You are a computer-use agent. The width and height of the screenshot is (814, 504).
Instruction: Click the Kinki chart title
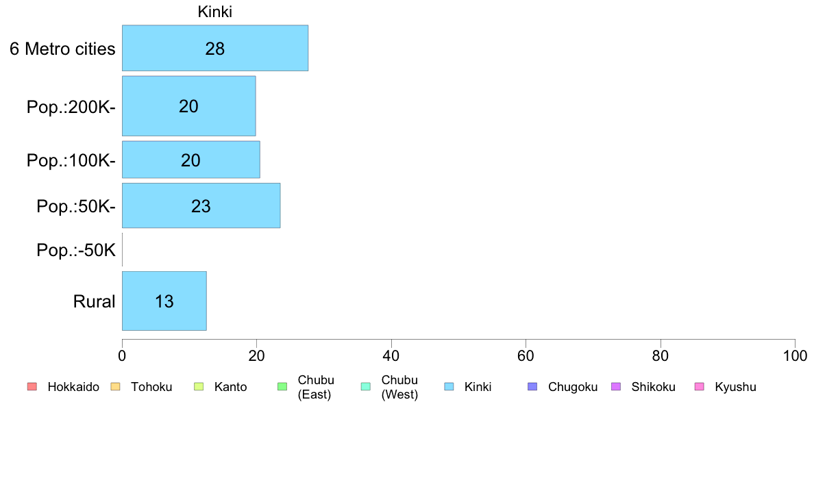(x=215, y=12)
